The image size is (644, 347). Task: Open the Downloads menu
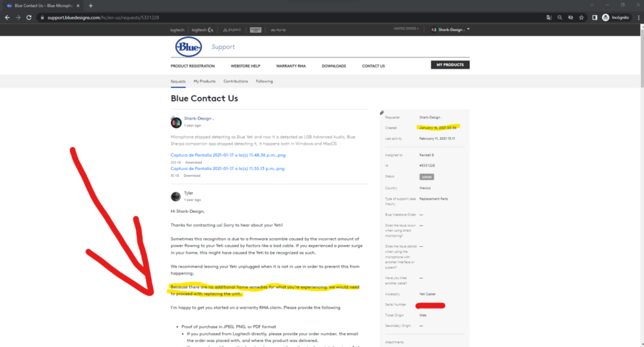click(334, 66)
